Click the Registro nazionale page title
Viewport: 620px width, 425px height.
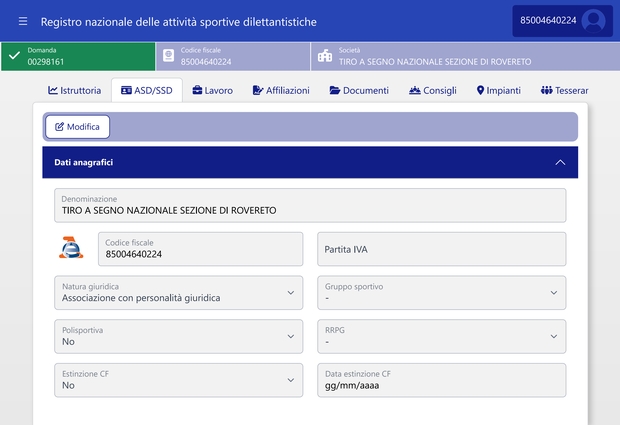[x=179, y=22]
